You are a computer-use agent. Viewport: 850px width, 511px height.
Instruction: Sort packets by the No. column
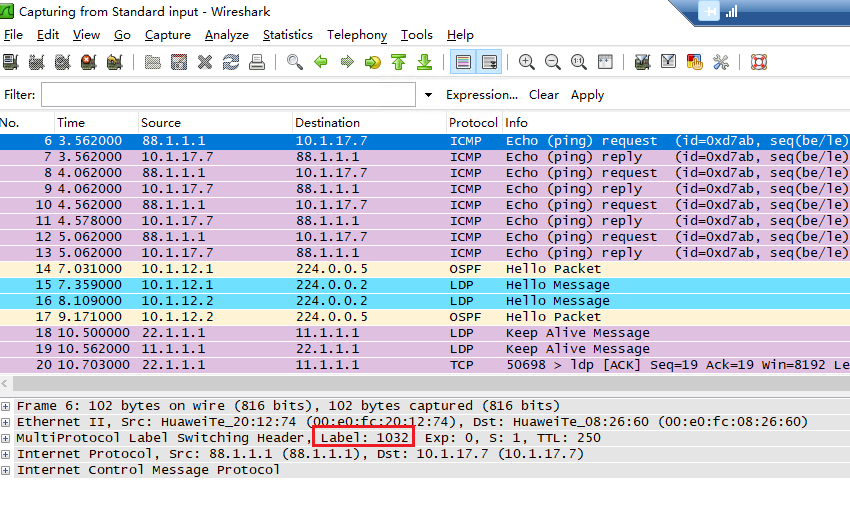[x=27, y=122]
